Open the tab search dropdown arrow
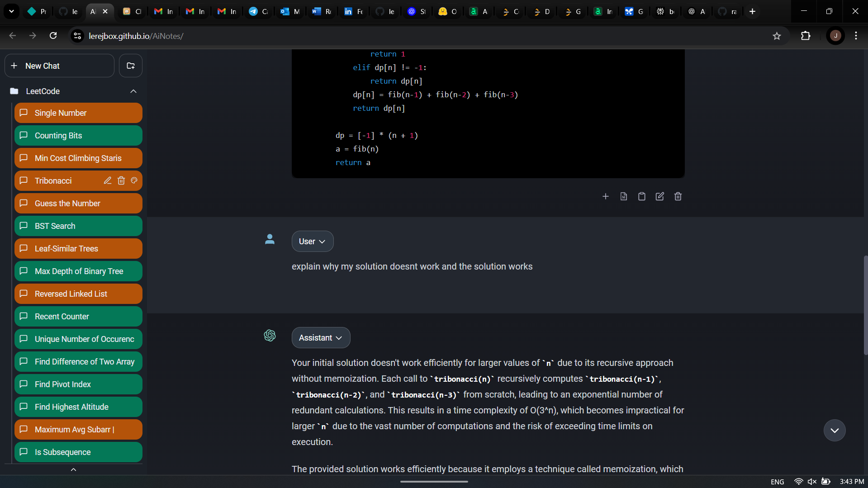The image size is (868, 488). tap(11, 12)
